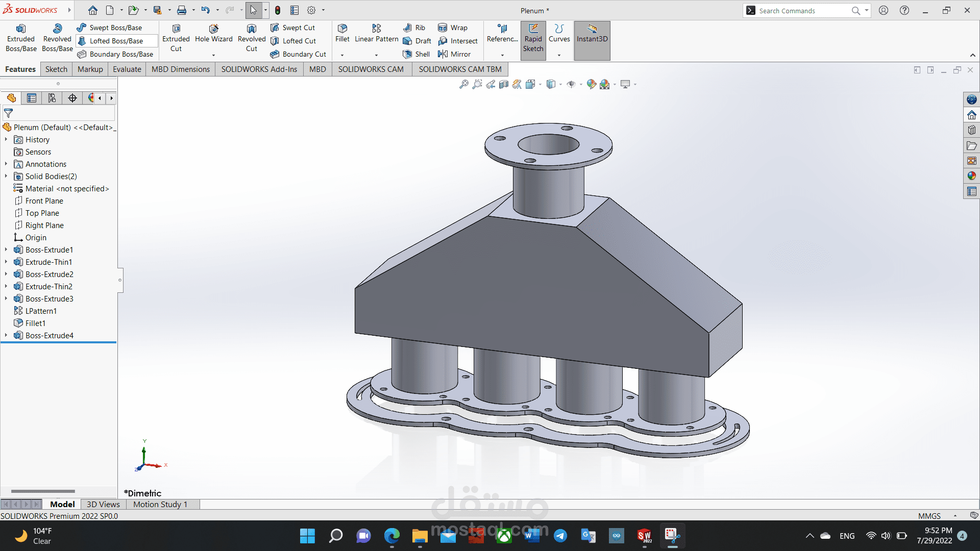980x551 pixels.
Task: Open the Hide/Show Items eye toggle
Action: coord(573,84)
